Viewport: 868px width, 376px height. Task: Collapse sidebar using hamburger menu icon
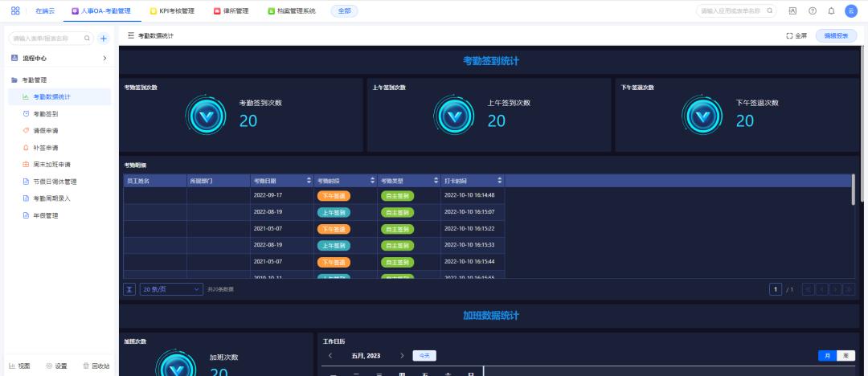pyautogui.click(x=131, y=36)
